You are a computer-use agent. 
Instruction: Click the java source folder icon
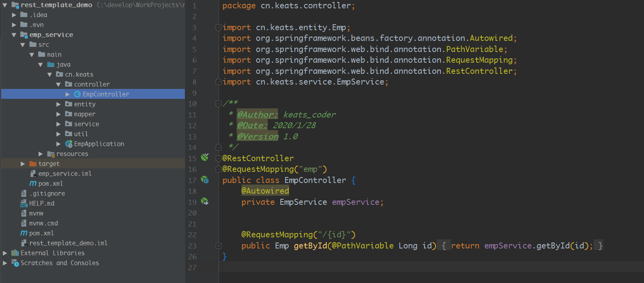pyautogui.click(x=51, y=64)
